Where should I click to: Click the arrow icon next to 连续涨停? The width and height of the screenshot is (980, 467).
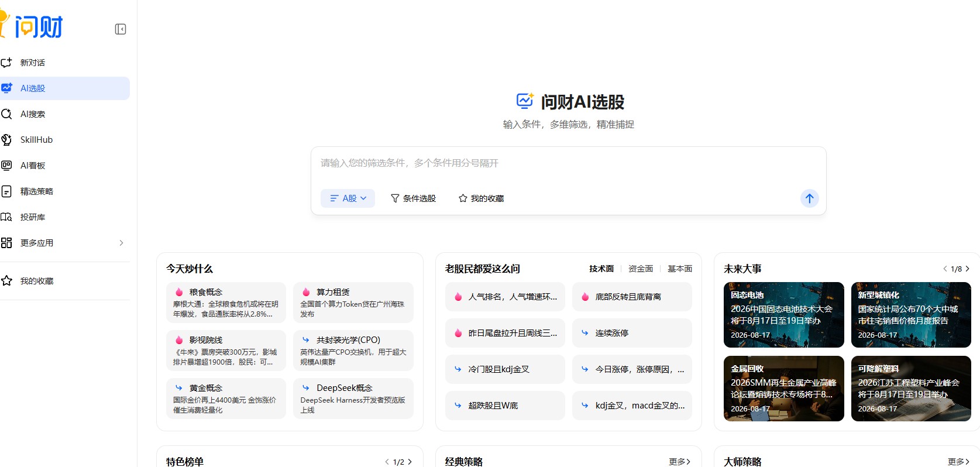(x=585, y=333)
